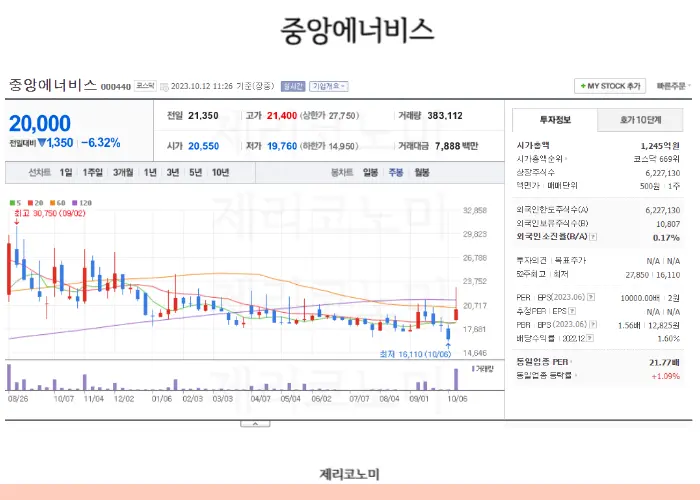Select 3개월 line chart period
The width and height of the screenshot is (700, 500).
point(123,172)
